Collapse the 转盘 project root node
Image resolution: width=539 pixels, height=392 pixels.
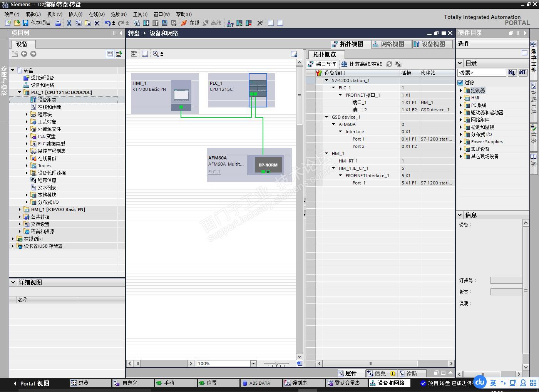[x=13, y=70]
